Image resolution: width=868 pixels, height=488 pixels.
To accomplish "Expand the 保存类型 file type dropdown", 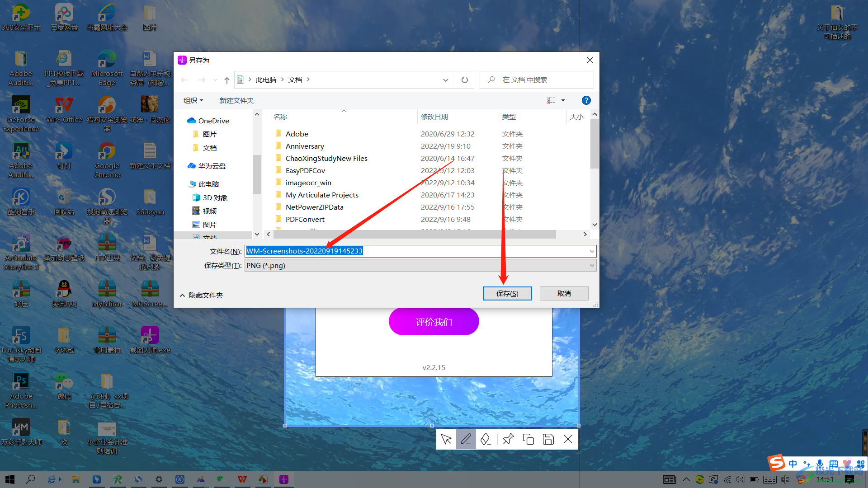I will [x=591, y=264].
